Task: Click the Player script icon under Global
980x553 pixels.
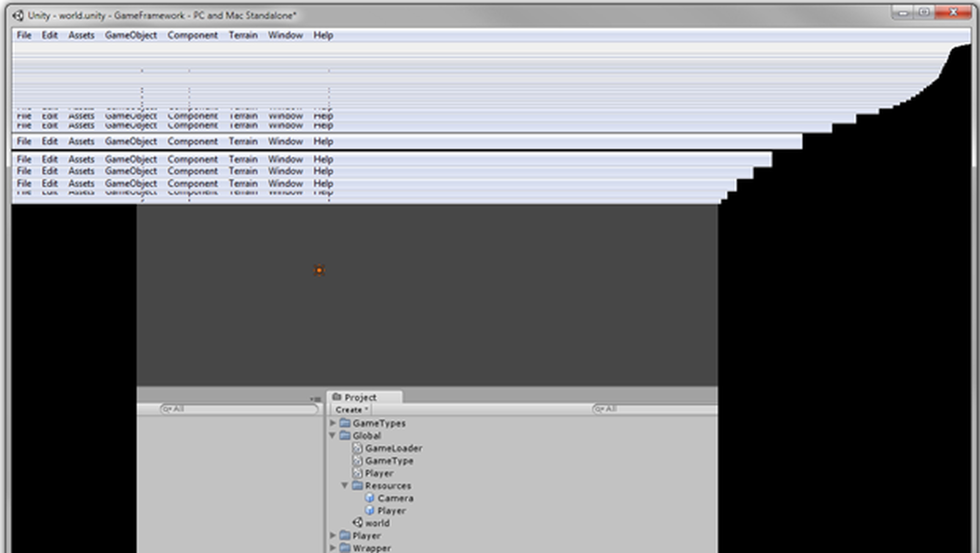Action: click(x=357, y=473)
